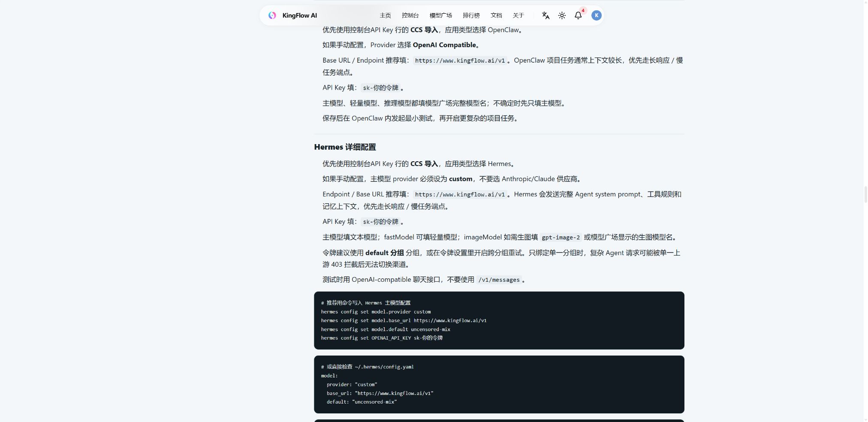
Task: Open the 关于 nav item
Action: click(x=518, y=15)
